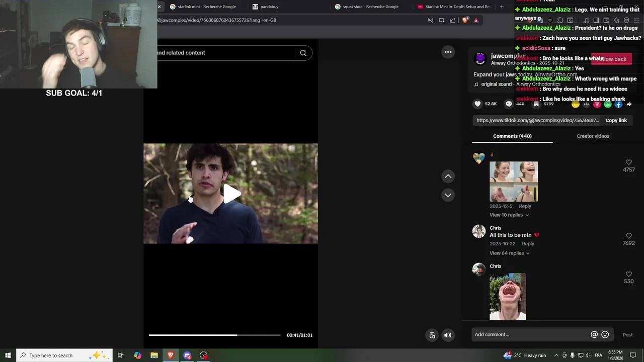Click the red send-to-friends icon
The image size is (644, 362).
(597, 104)
